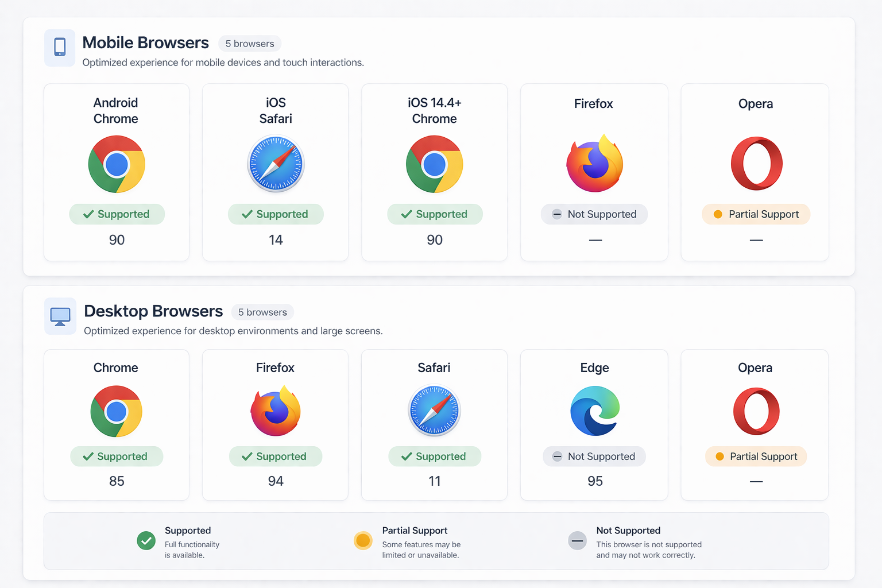Click the 'Edge' card title

tap(595, 368)
